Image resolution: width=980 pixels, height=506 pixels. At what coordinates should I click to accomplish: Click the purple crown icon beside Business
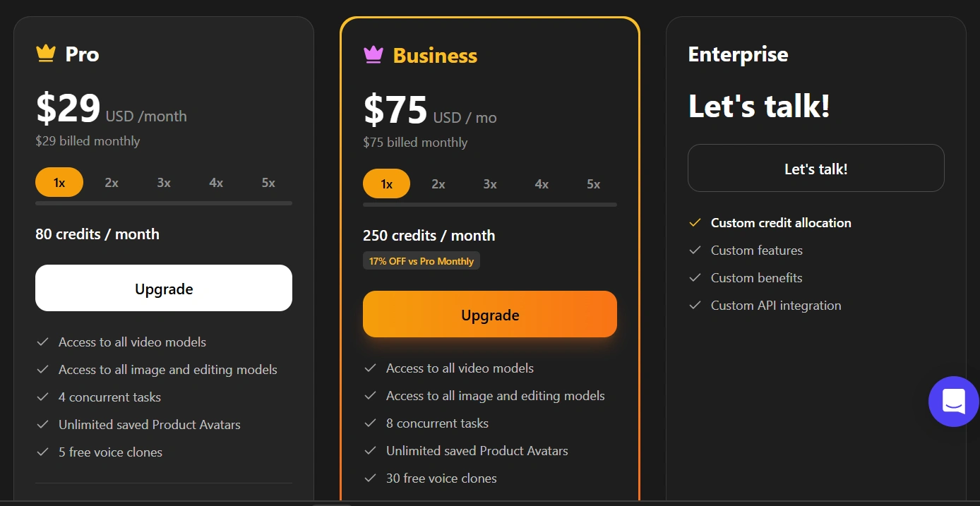373,55
